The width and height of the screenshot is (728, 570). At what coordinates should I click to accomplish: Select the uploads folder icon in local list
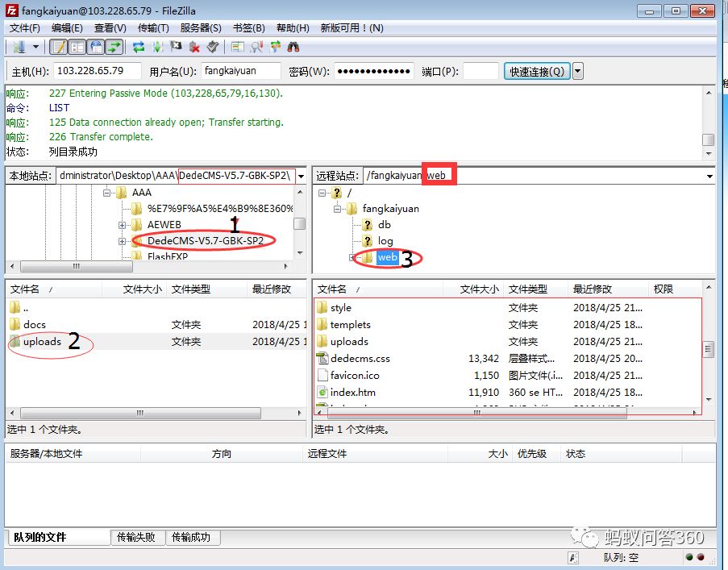(15, 341)
